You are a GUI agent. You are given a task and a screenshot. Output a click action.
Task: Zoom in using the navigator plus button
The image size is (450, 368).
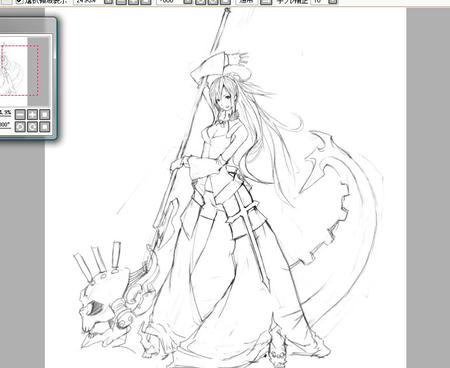tap(32, 115)
